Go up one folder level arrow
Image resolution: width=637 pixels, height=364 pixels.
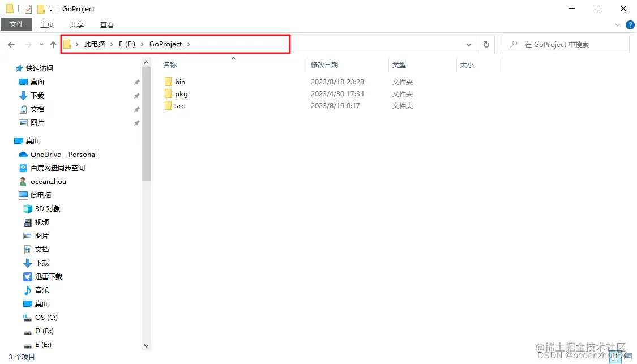pos(53,45)
